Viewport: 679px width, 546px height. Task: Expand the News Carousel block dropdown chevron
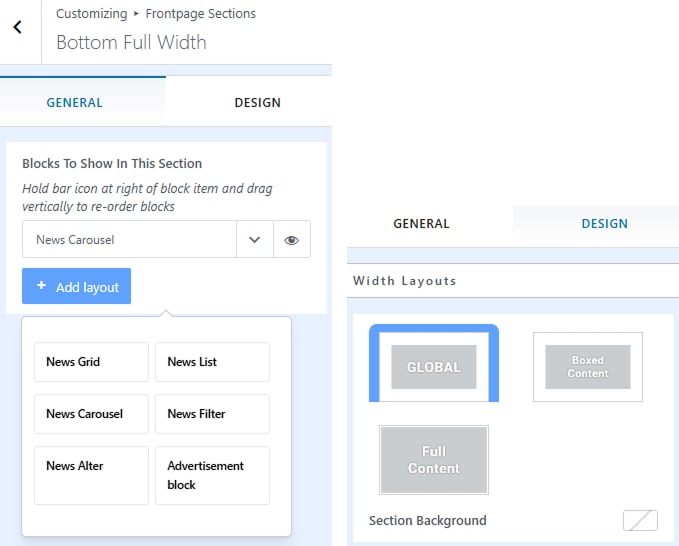coord(254,240)
